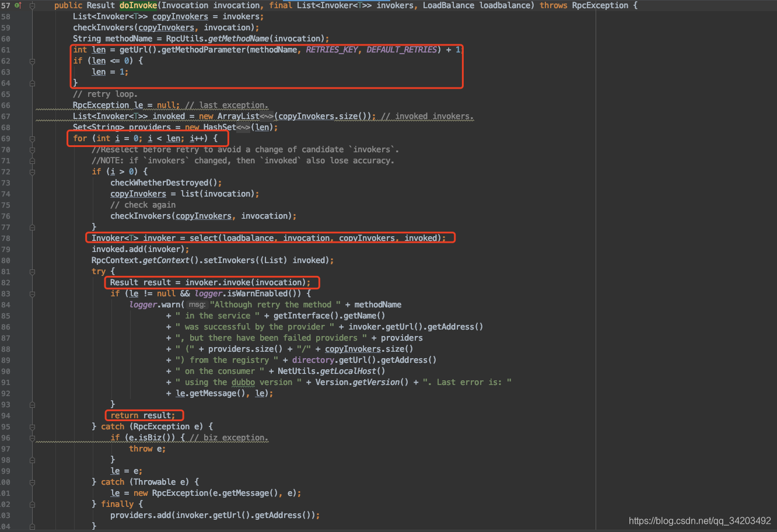Screen dimensions: 777x532
Task: Click 'new RpcException' on line 101
Action: click(x=170, y=493)
